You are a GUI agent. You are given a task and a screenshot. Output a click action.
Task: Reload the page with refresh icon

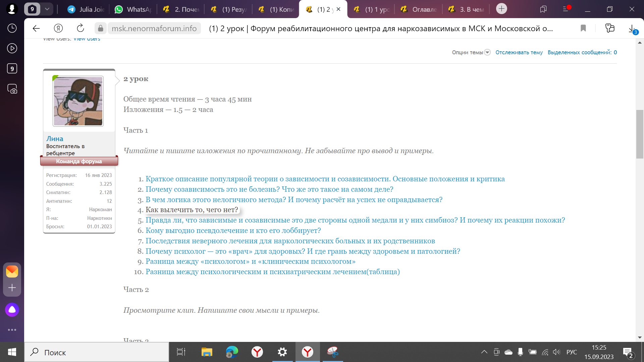[80, 28]
